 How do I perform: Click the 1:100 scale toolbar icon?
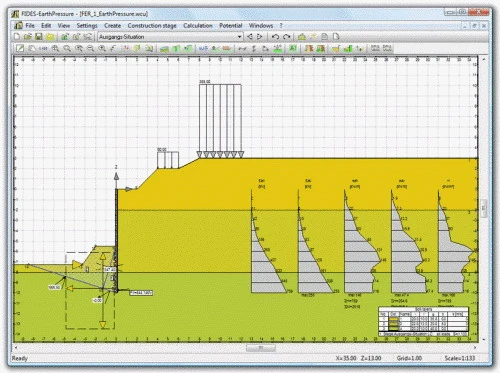click(x=43, y=49)
